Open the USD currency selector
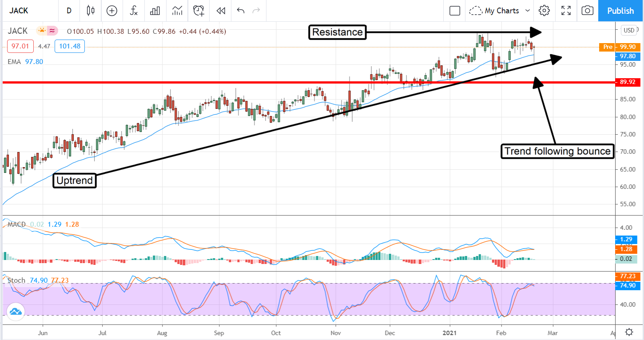Image resolution: width=644 pixels, height=340 pixels. [x=628, y=30]
